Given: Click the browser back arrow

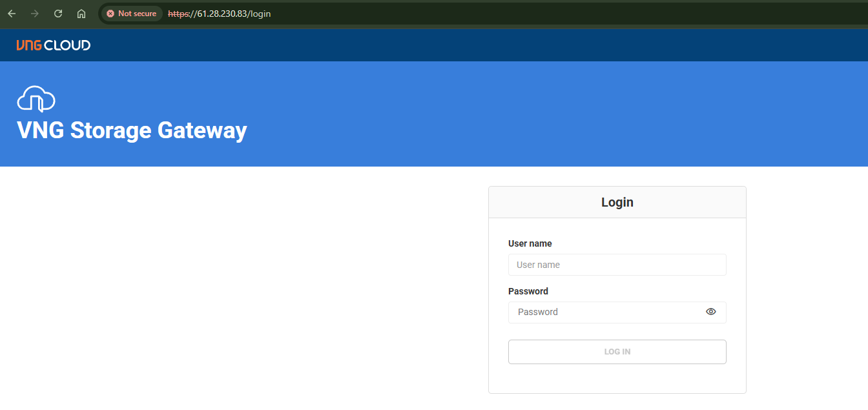Looking at the screenshot, I should click(x=12, y=14).
